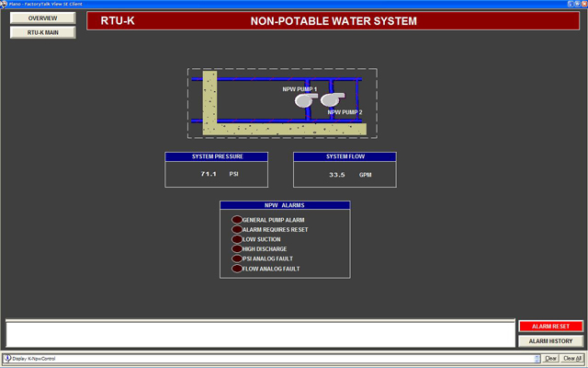
Task: Click Clear All in the diagnostics bar
Action: (x=571, y=359)
